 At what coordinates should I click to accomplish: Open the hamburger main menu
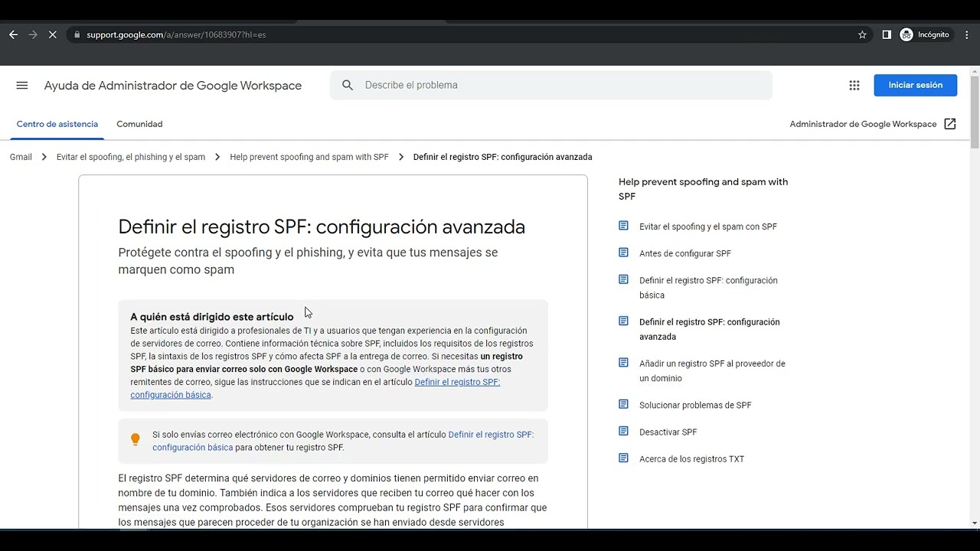point(22,86)
